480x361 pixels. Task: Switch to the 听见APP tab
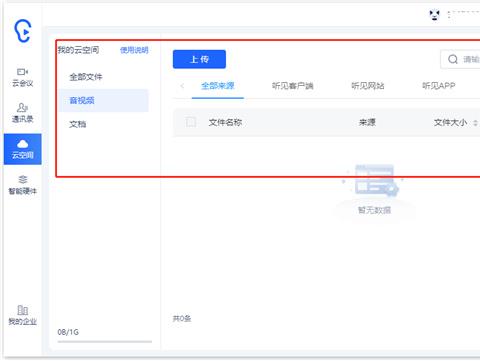(x=439, y=86)
